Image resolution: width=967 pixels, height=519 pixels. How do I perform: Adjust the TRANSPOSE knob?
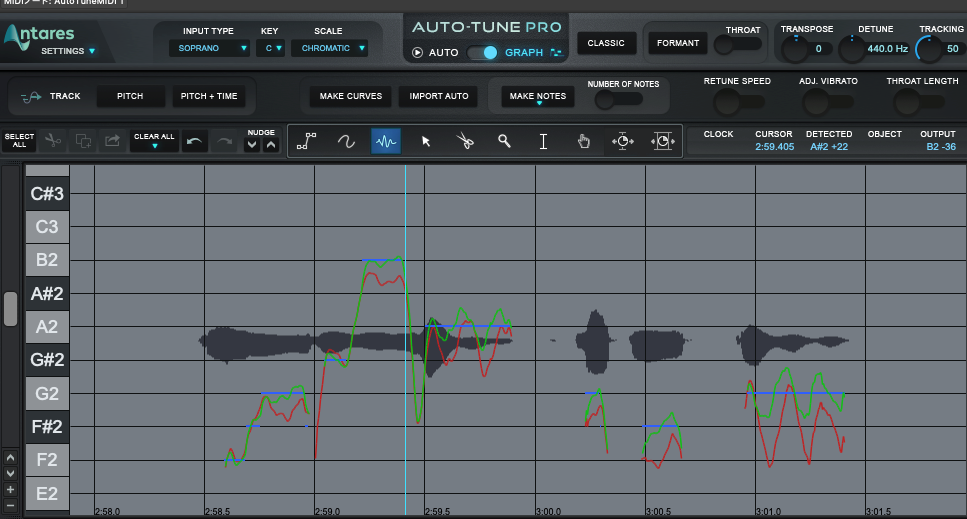click(x=795, y=49)
